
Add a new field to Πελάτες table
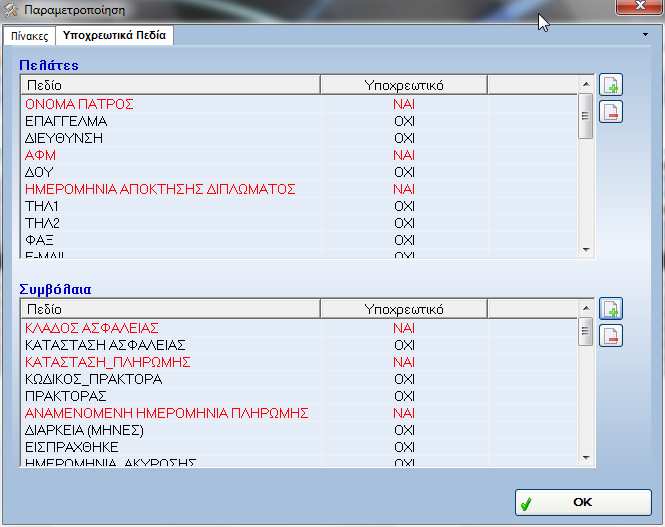coord(611,84)
